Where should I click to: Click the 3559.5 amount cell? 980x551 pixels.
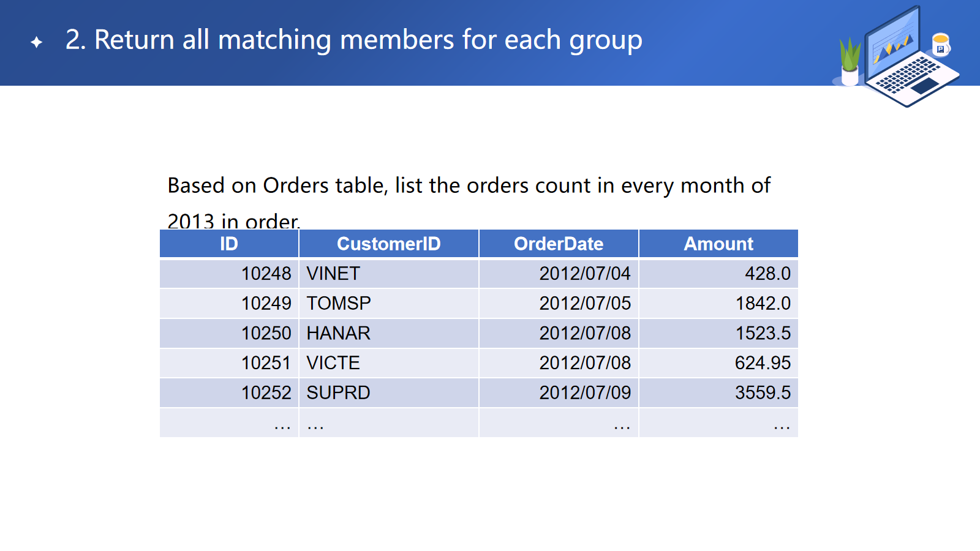(x=763, y=393)
